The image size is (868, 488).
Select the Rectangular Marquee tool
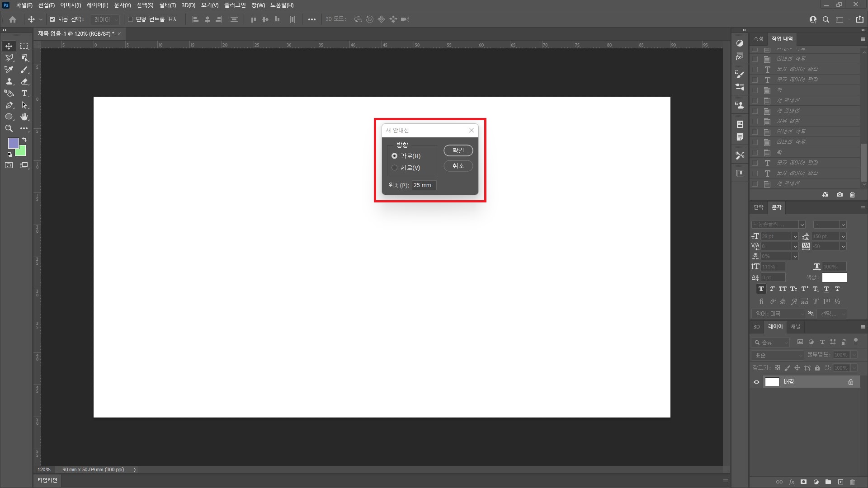point(24,46)
